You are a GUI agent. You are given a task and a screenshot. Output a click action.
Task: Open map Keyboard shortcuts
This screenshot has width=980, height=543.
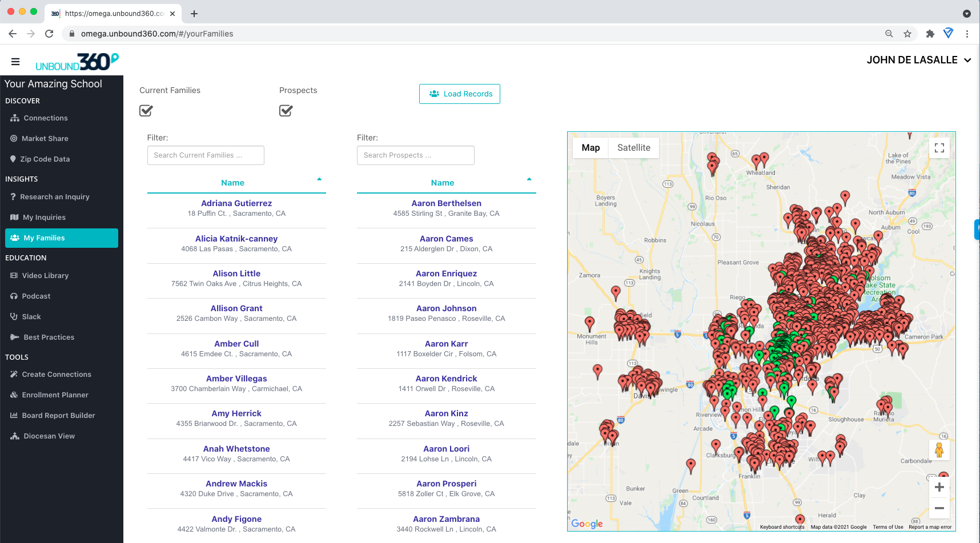(x=782, y=527)
